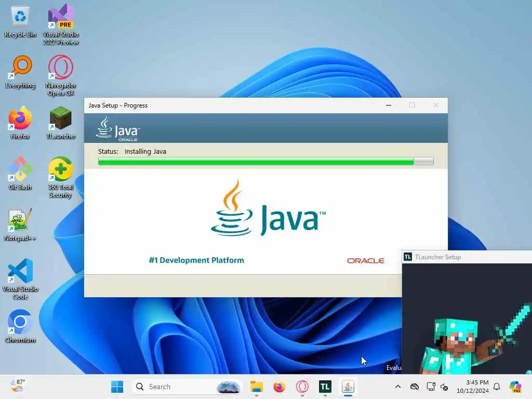Open Opera GX from the taskbar
Viewport: 532px width, 399px height.
click(x=302, y=387)
